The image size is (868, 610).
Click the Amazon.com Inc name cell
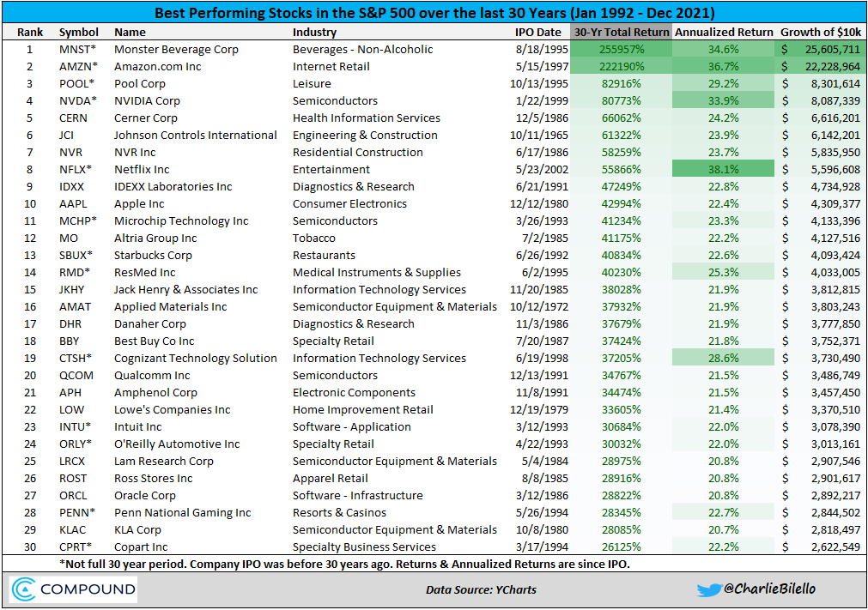pos(158,66)
